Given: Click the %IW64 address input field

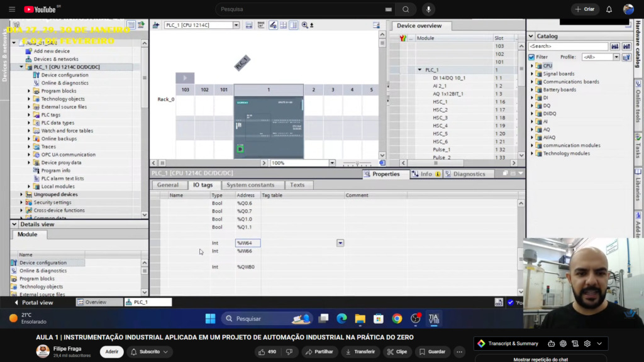Looking at the screenshot, I should coord(248,243).
